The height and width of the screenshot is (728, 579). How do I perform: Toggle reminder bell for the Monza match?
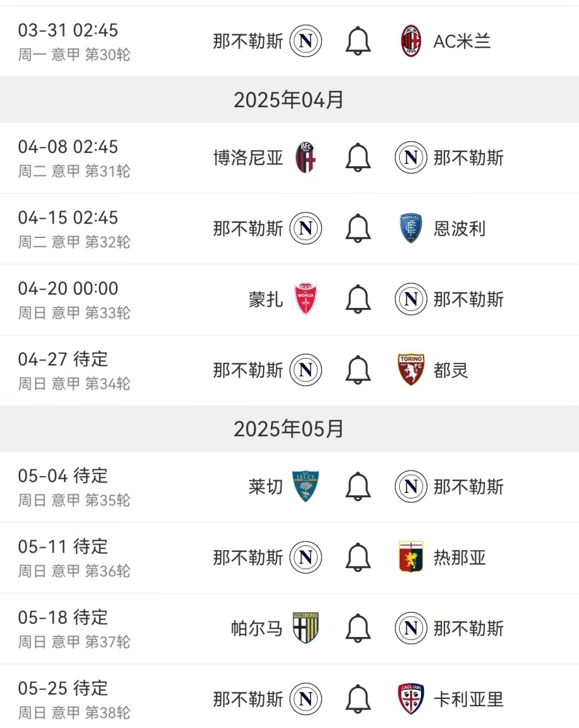pyautogui.click(x=358, y=300)
